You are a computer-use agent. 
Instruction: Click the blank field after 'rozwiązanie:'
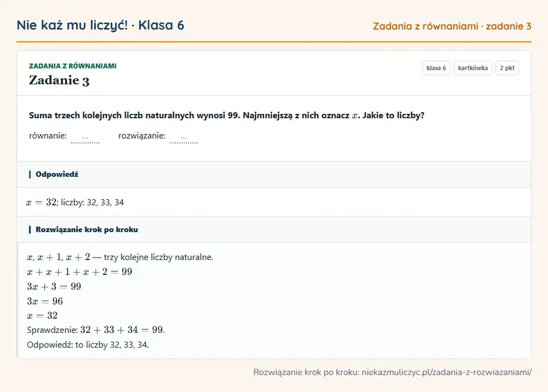[184, 137]
